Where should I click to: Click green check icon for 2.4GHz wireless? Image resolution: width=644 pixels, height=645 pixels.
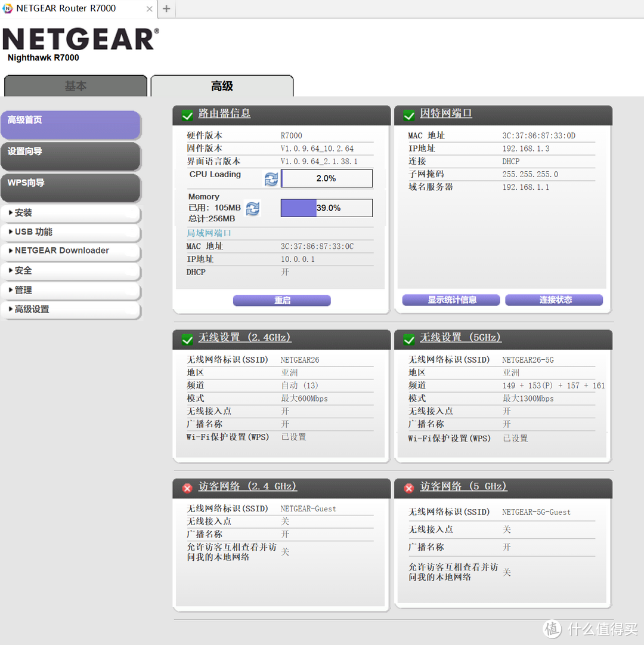187,339
